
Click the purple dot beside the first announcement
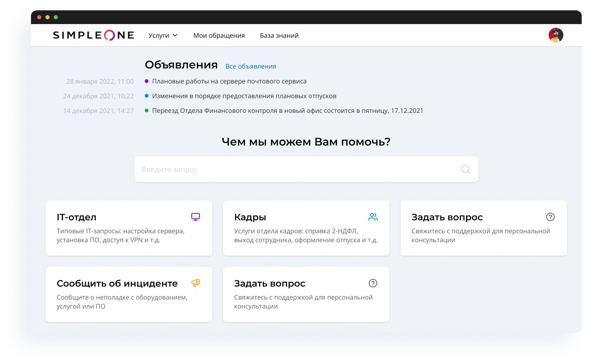tap(147, 81)
